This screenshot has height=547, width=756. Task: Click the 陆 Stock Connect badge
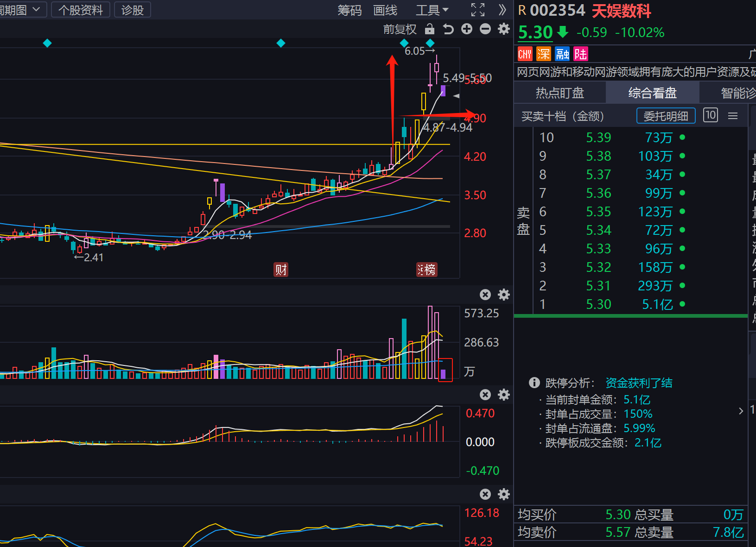(x=581, y=54)
